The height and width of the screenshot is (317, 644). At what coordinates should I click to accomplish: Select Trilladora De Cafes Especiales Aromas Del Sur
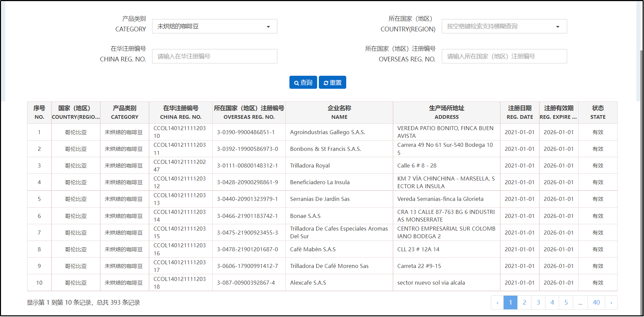coord(339,233)
